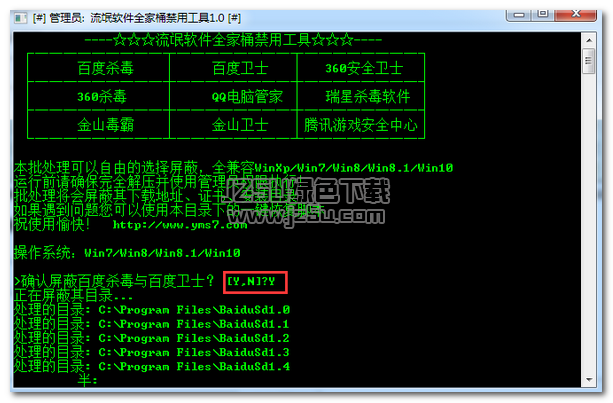Click the console window icon in the title bar
Image resolution: width=613 pixels, height=403 pixels.
(20, 18)
